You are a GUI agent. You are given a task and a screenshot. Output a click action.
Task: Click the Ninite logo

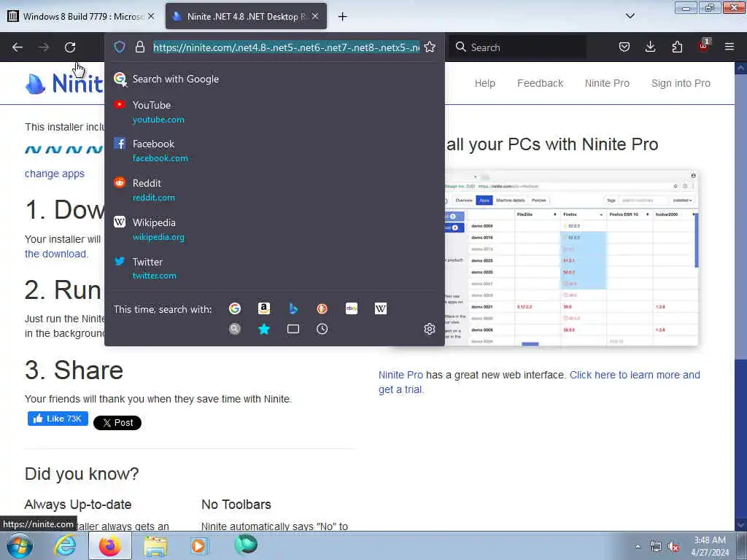pos(64,84)
